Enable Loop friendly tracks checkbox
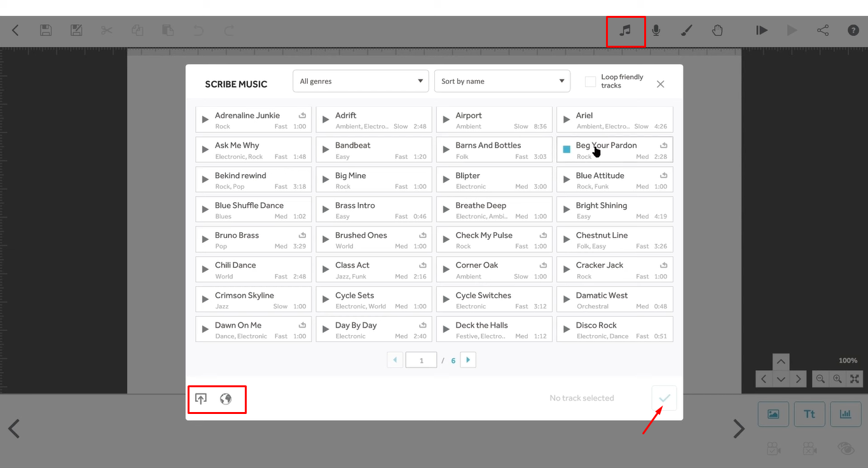868x468 pixels. pyautogui.click(x=591, y=81)
